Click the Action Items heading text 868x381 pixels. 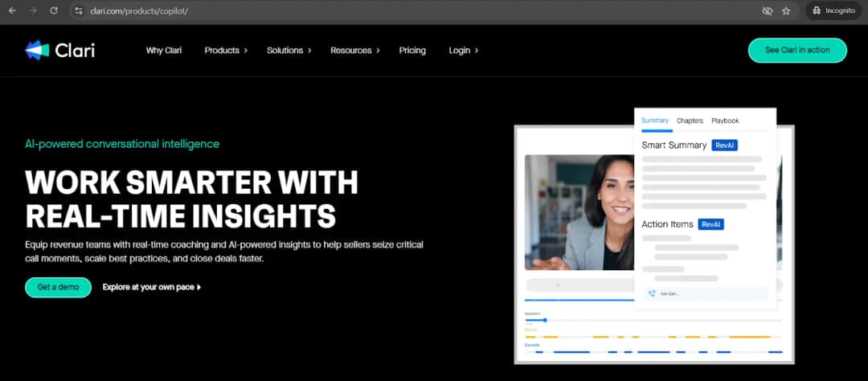(667, 224)
